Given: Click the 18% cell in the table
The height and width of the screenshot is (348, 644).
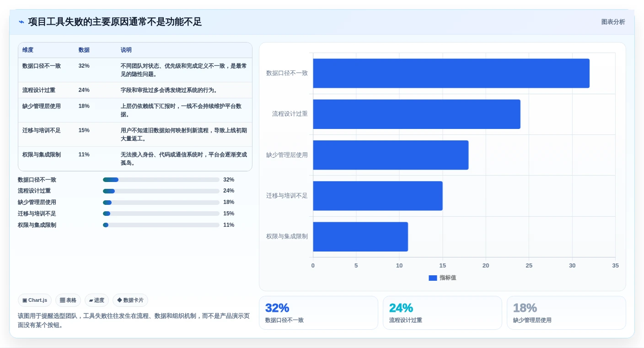Looking at the screenshot, I should click(x=84, y=106).
